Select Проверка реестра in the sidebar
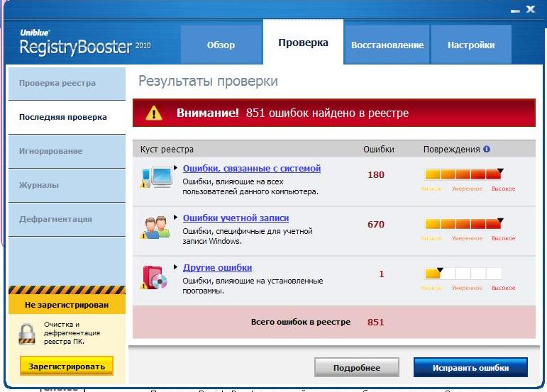Image resolution: width=547 pixels, height=392 pixels. click(x=57, y=83)
